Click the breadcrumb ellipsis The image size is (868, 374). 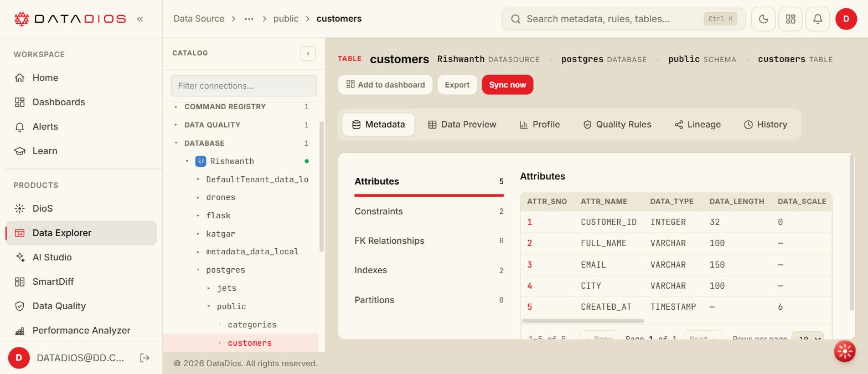tap(249, 19)
